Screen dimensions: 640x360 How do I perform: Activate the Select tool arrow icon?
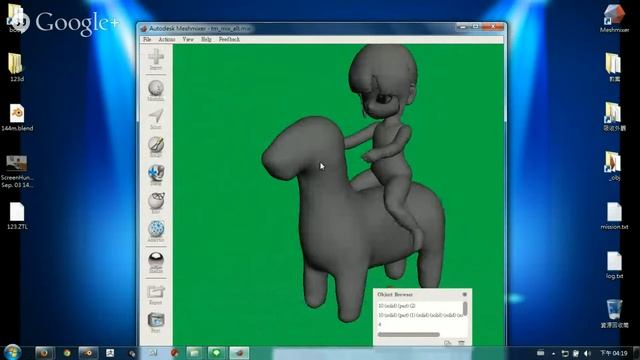coord(156,119)
